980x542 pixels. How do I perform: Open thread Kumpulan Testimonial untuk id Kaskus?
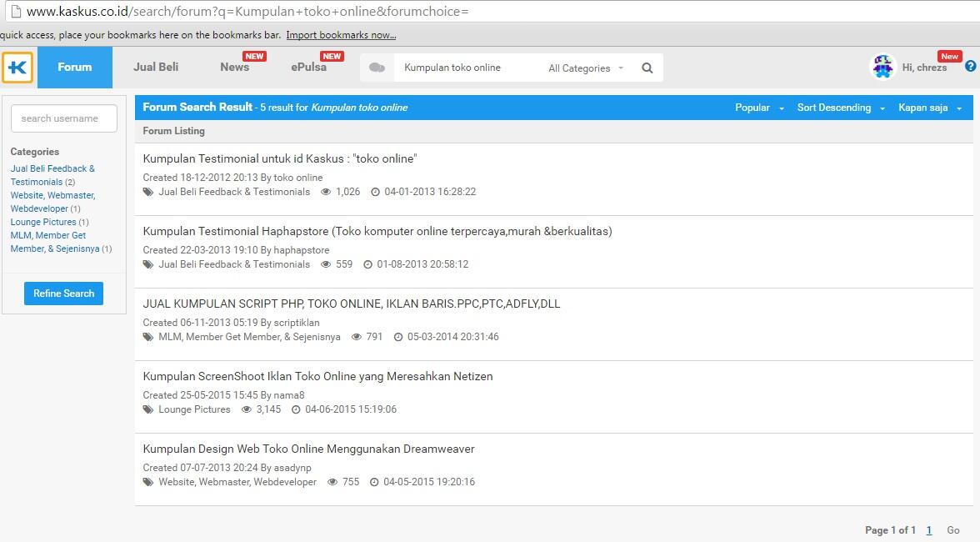click(x=280, y=158)
